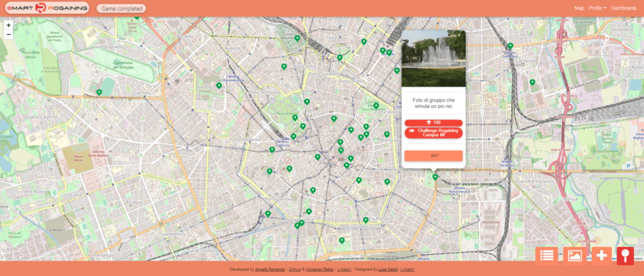This screenshot has width=644, height=276.
Task: Click the gamepad icon in the Challenge badge
Action: (412, 130)
